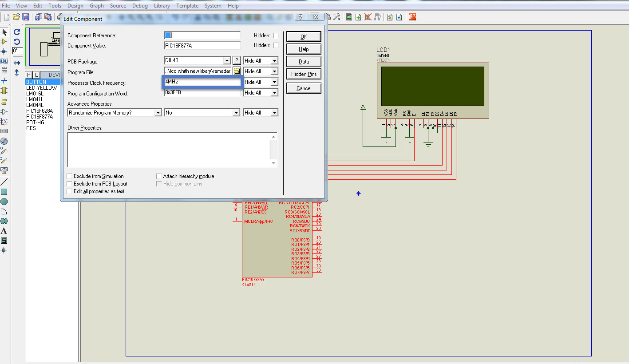Select the 2D Graphics Circle tool
The image size is (629, 364).
tap(4, 202)
